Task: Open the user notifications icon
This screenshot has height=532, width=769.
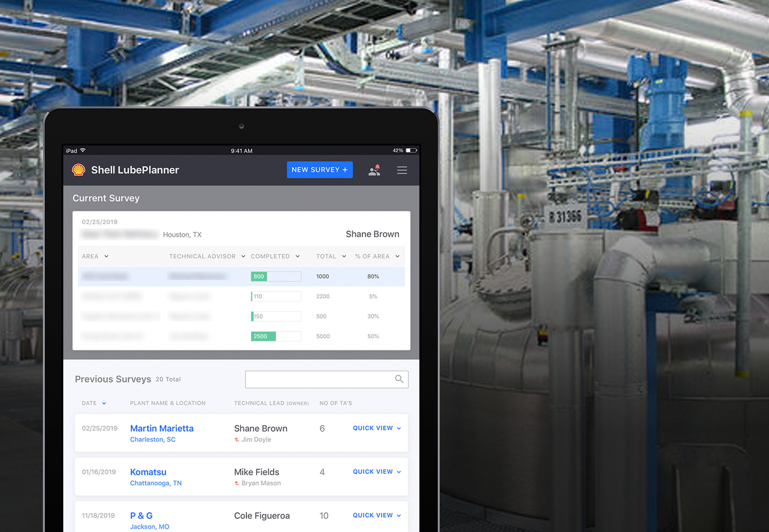Action: click(x=374, y=170)
